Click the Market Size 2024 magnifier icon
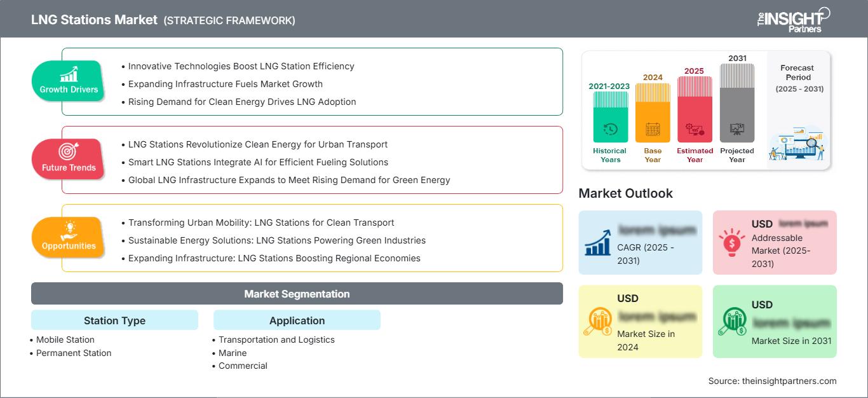868x398 pixels. (x=599, y=322)
